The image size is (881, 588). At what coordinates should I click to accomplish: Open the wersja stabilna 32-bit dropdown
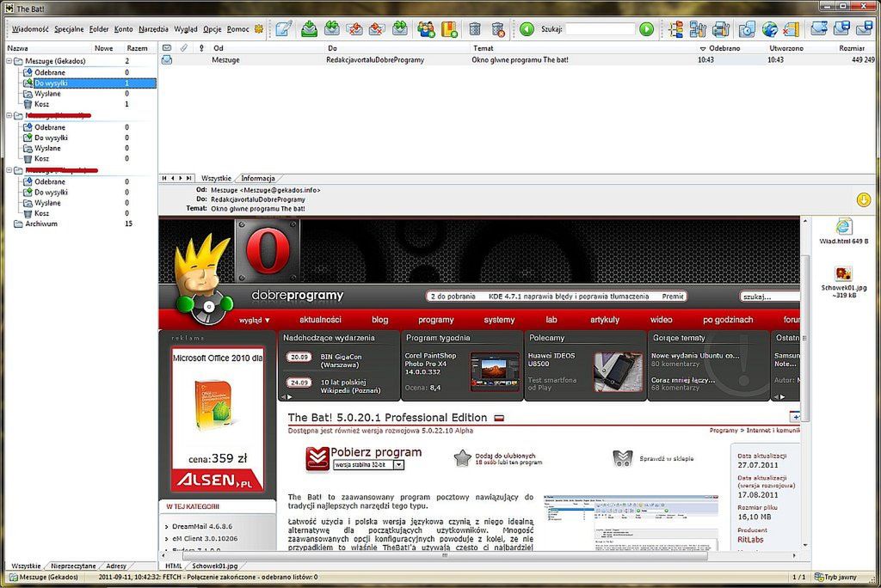pos(398,465)
